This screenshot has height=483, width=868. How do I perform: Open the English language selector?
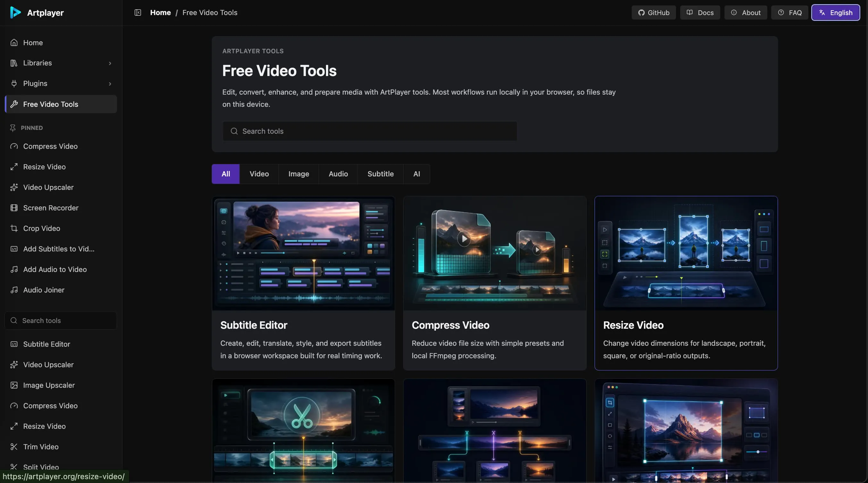coord(835,13)
